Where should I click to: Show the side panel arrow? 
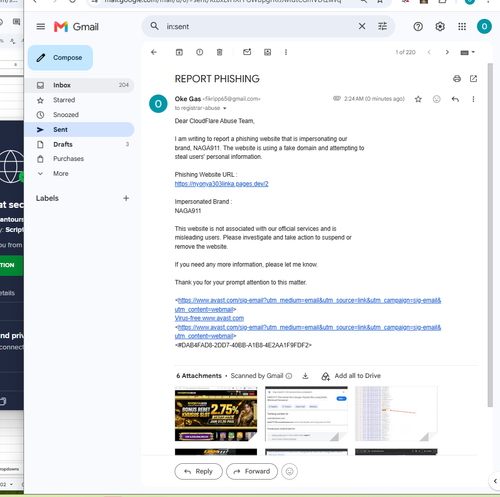[495, 481]
